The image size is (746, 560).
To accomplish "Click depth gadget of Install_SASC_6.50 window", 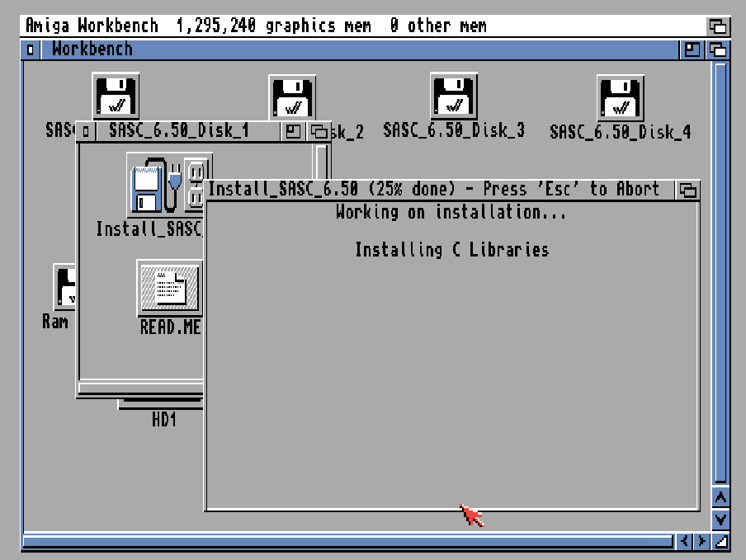I will [687, 191].
